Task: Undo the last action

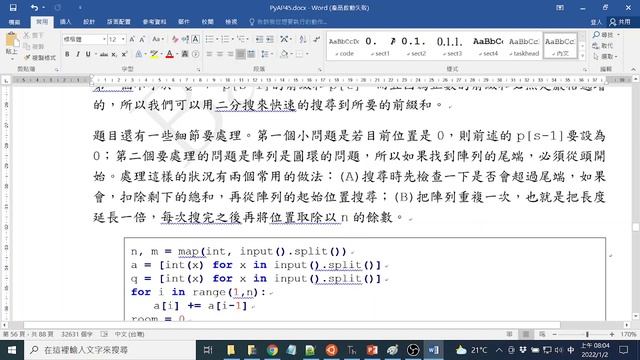Action: pos(34,7)
